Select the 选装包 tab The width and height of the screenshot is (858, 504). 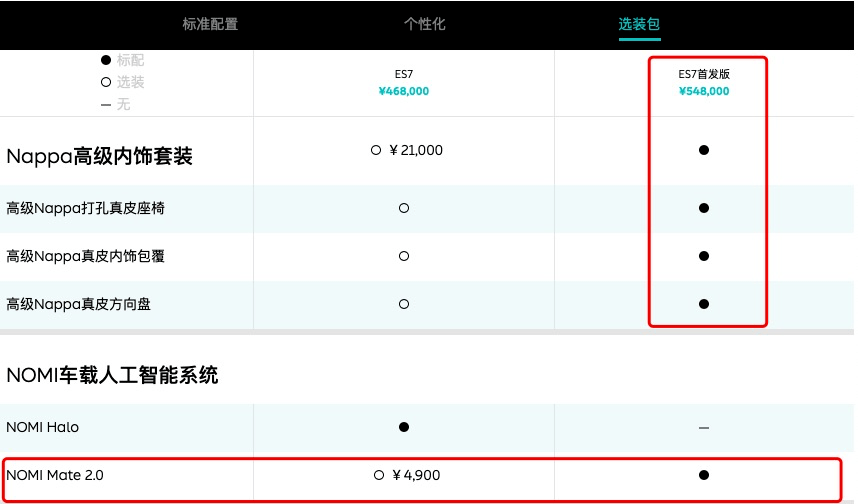[639, 24]
